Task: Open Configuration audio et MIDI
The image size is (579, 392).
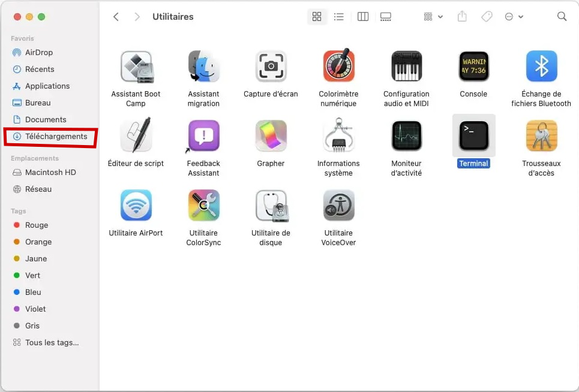Action: tap(406, 67)
